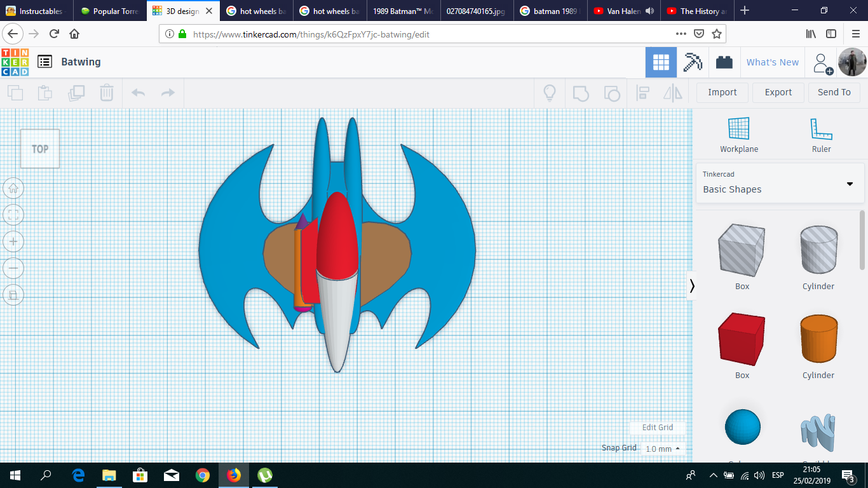Click the Home view icon
Viewport: 868px width, 488px height.
[x=13, y=188]
